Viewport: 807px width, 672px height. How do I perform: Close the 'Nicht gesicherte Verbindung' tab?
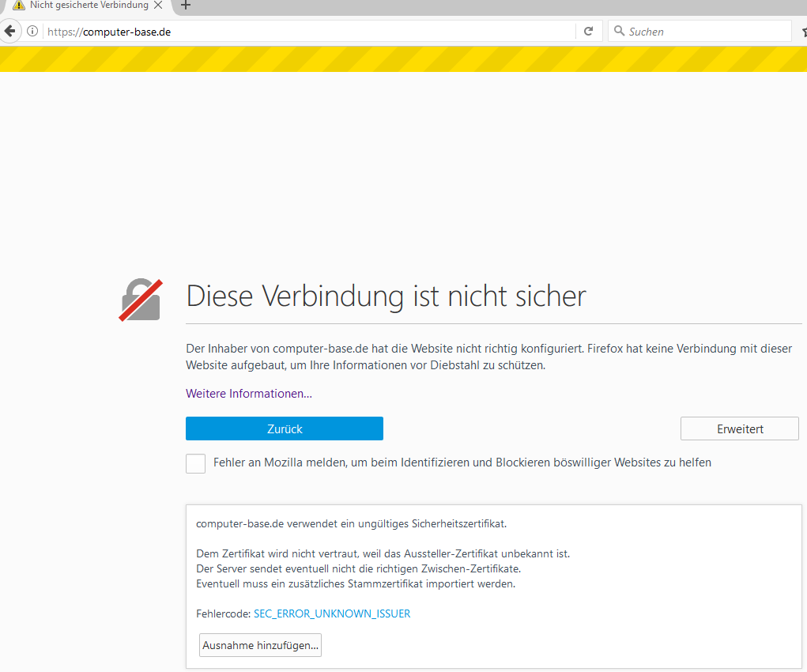pos(158,6)
